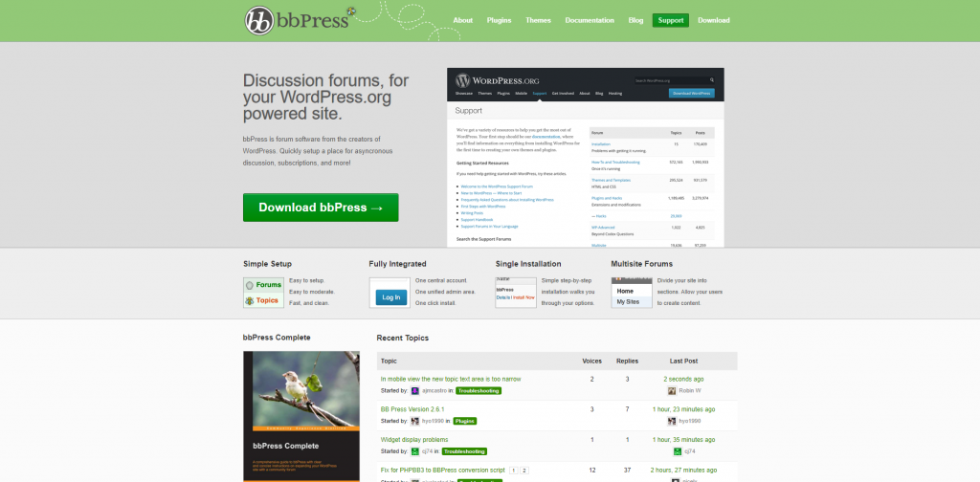Click the Log In feature image
The image size is (980, 482).
click(390, 293)
